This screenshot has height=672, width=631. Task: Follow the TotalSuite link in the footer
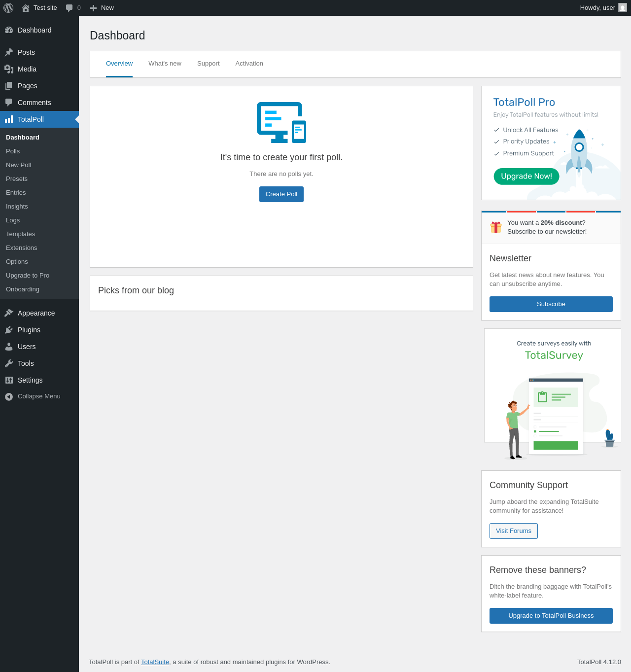[155, 662]
